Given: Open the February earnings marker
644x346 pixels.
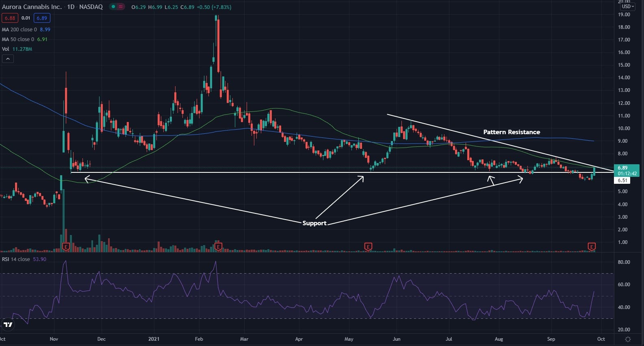Looking at the screenshot, I should pos(218,246).
